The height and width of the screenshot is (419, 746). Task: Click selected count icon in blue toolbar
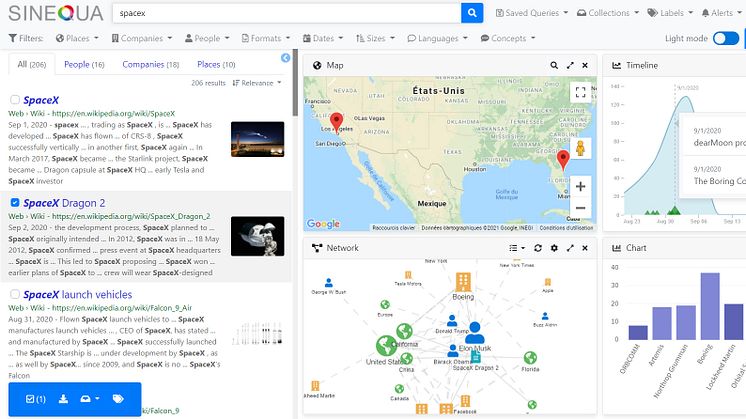coord(35,399)
